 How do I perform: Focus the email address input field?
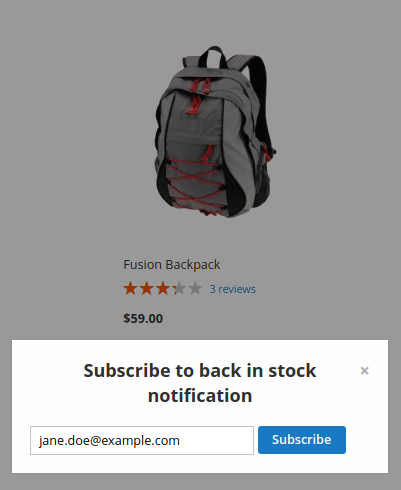(142, 440)
